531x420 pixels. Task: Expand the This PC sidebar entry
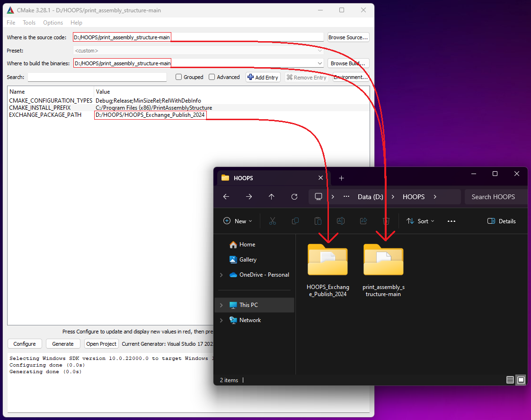coord(221,305)
